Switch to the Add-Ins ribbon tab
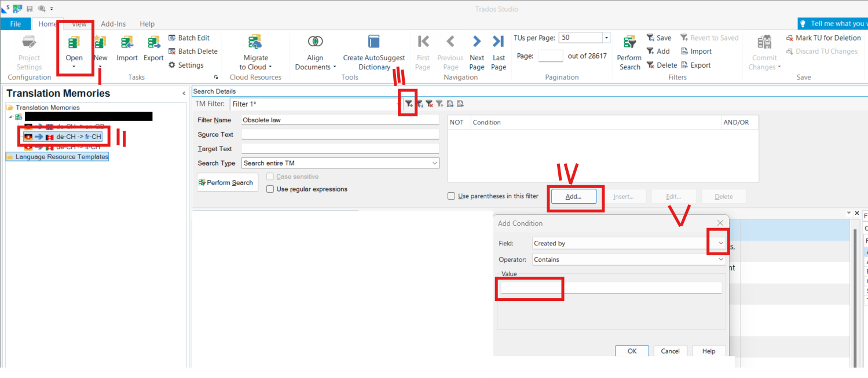 [113, 24]
